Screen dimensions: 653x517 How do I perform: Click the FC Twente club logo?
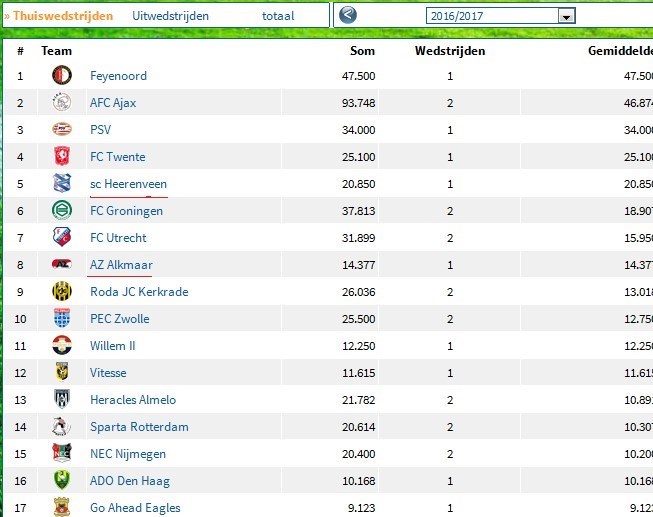(62, 157)
